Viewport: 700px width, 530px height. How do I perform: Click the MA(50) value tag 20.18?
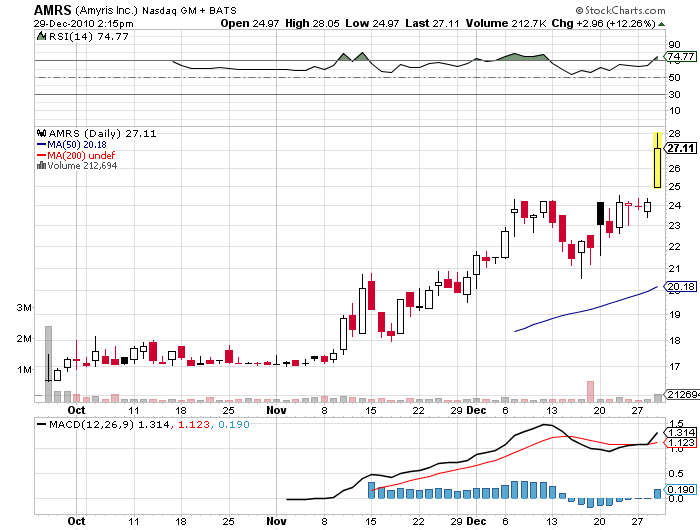680,286
